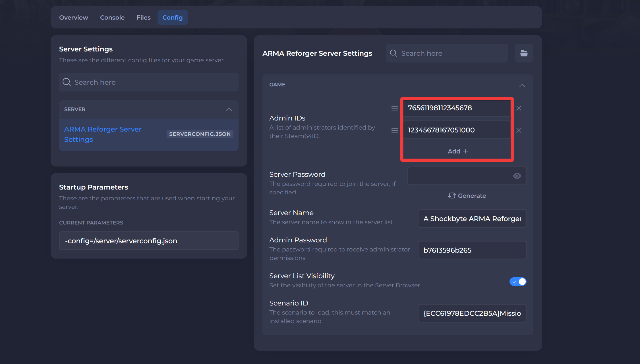The width and height of the screenshot is (640, 364).
Task: Grab the handle for Admin ID 12345678167051000
Action: coord(394,130)
